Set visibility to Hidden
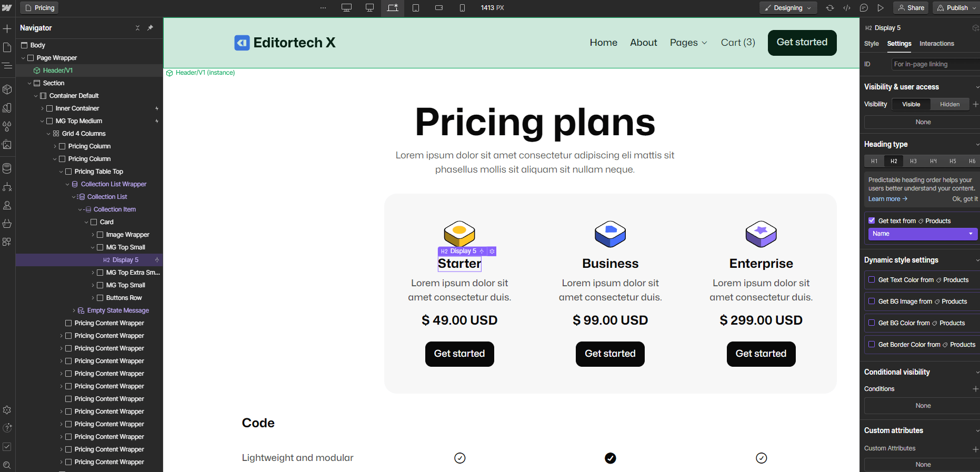 (949, 104)
